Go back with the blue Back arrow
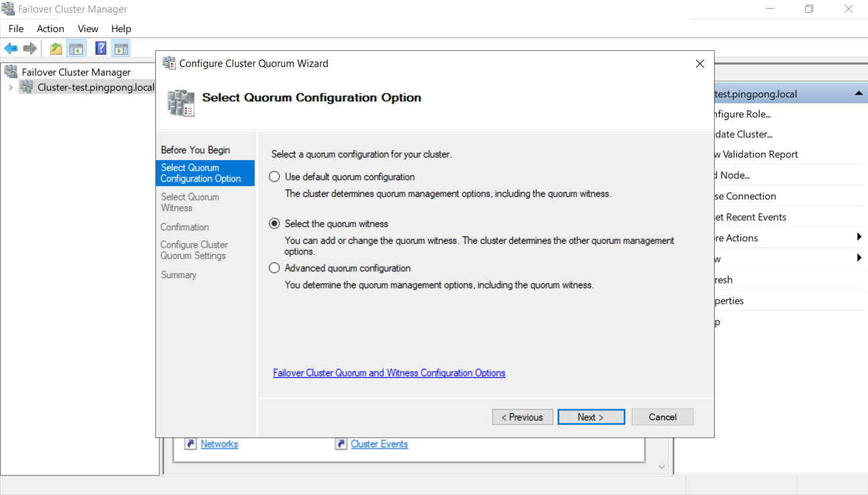868x495 pixels. [x=11, y=48]
